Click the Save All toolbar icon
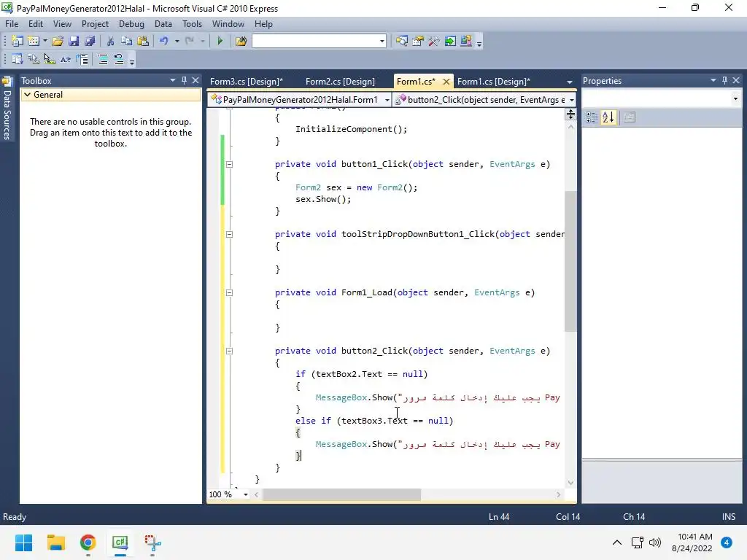Viewport: 747px width, 560px height. pos(90,42)
